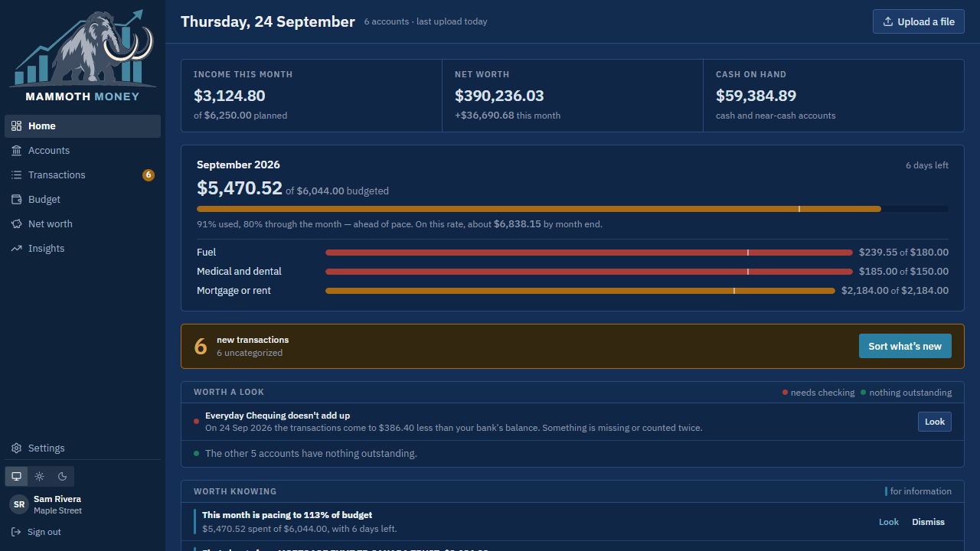
Task: Click the "for information" legend label
Action: (x=921, y=491)
